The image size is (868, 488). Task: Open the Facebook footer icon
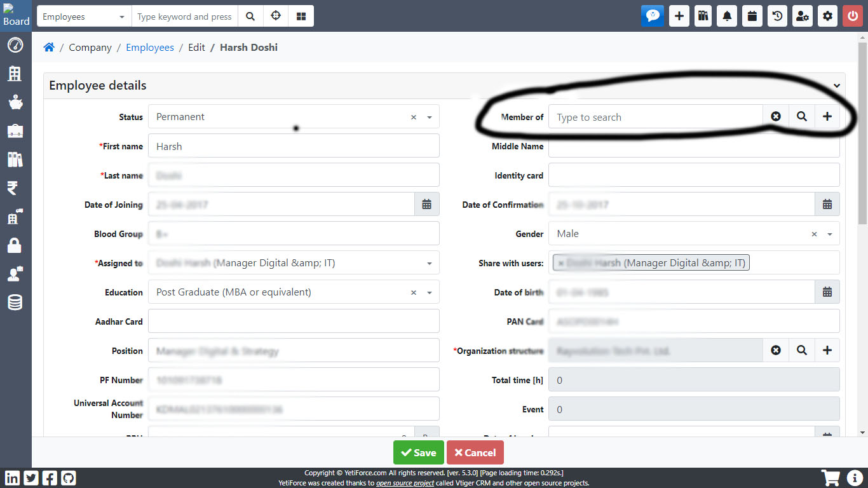pyautogui.click(x=50, y=478)
